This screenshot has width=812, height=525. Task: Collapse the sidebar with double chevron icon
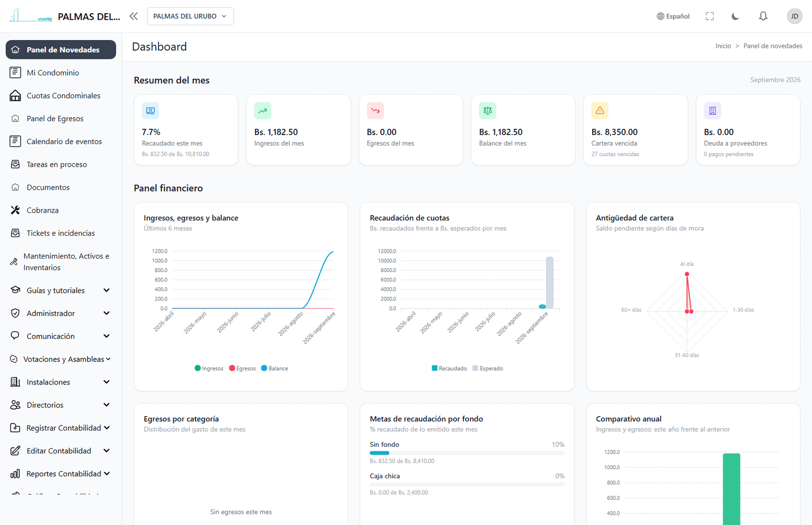133,16
